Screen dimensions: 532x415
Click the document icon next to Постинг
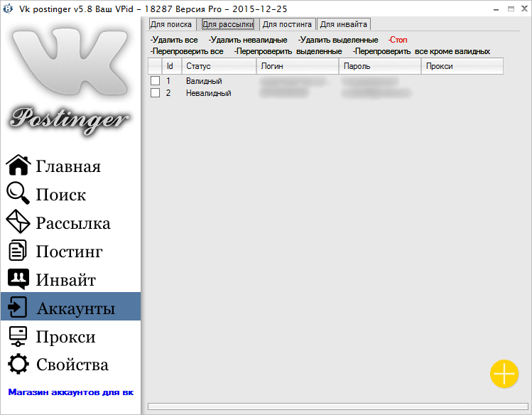pos(18,250)
